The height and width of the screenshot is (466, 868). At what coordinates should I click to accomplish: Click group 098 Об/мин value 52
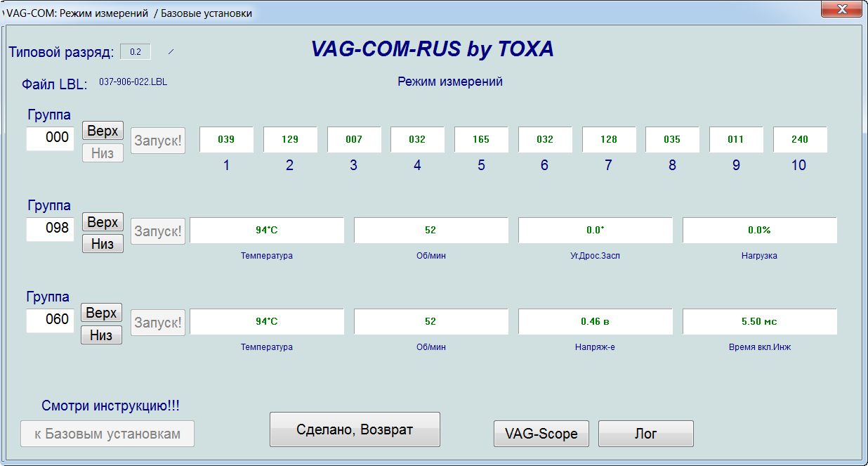coord(430,230)
